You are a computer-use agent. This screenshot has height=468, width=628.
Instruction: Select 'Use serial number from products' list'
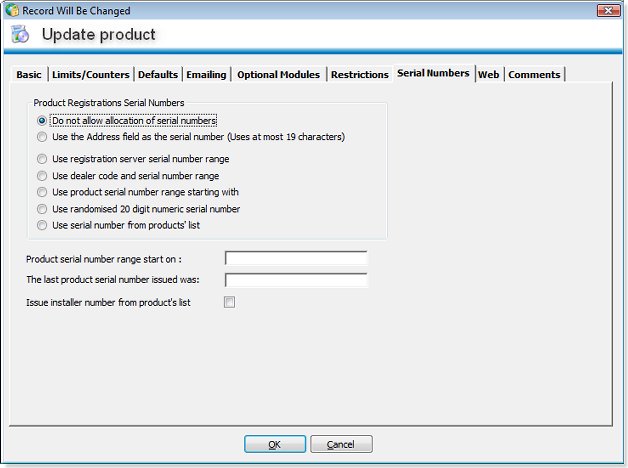click(42, 225)
